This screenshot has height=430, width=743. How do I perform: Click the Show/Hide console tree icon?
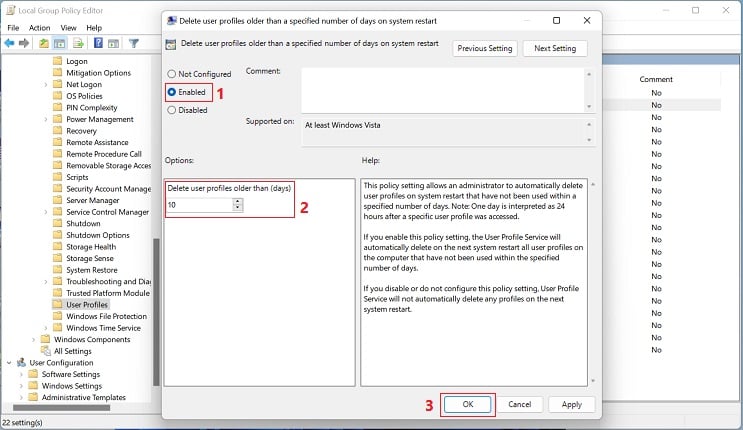pyautogui.click(x=60, y=43)
